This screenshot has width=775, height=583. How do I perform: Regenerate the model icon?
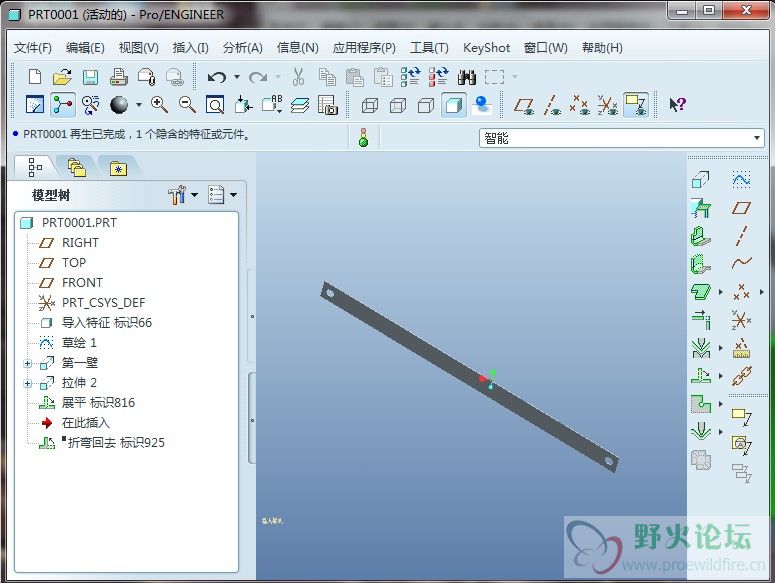(410, 77)
